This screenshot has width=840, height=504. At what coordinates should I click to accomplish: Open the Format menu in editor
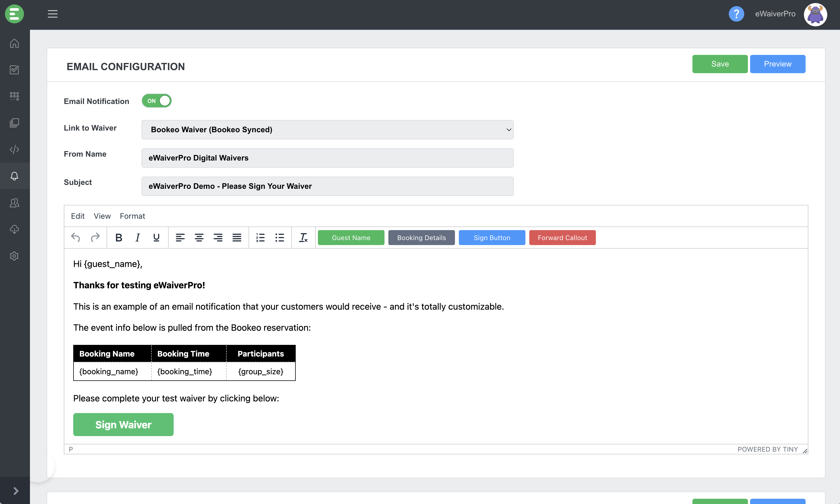(x=132, y=216)
